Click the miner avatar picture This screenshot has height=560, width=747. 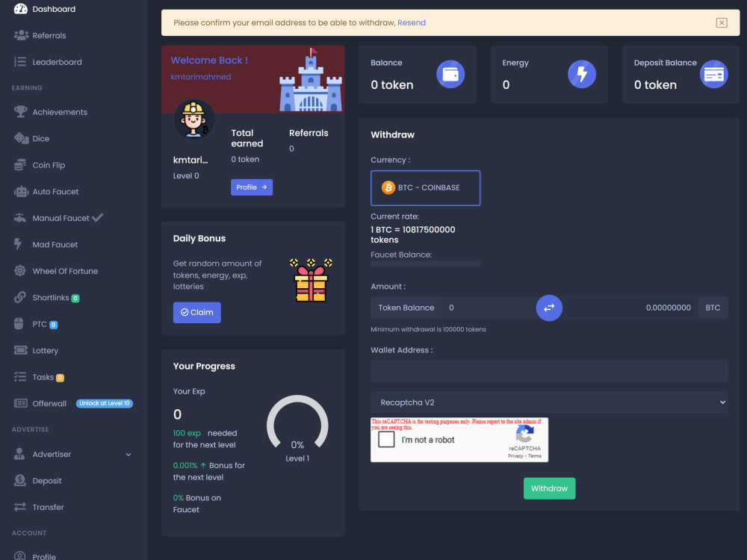pyautogui.click(x=194, y=119)
